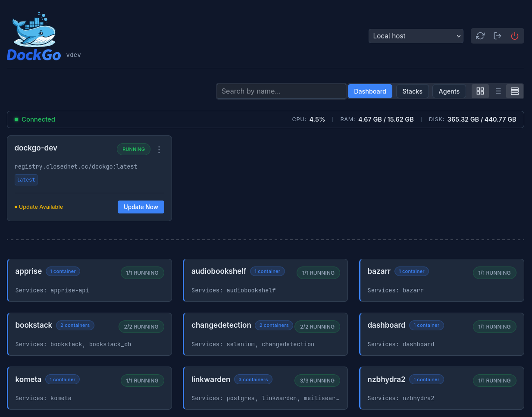Switch to stacked rows view icon

[515, 91]
